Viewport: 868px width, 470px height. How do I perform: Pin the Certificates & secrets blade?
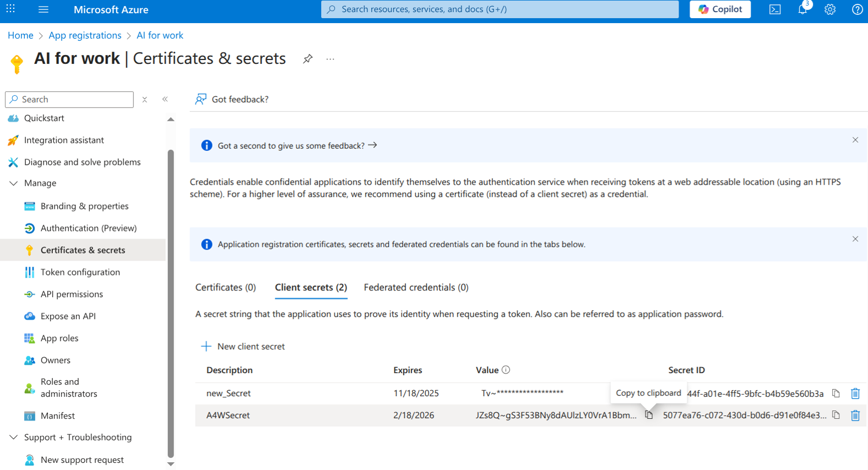coord(308,58)
